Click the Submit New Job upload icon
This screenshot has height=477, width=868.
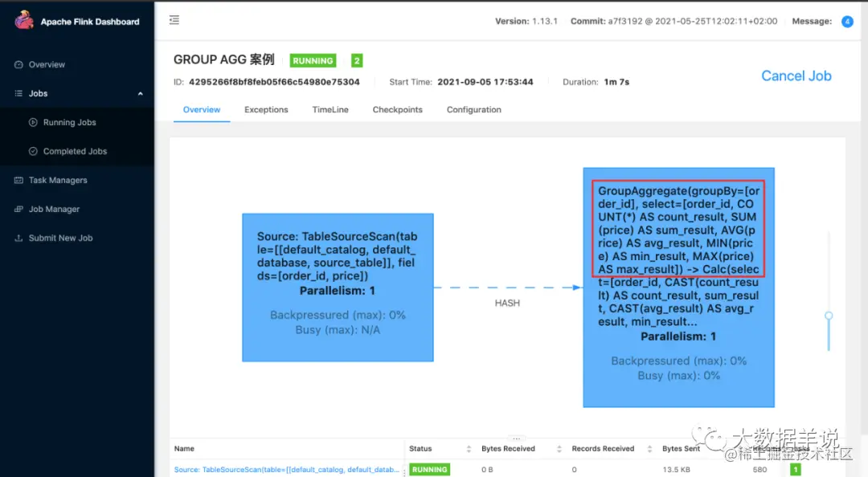18,238
